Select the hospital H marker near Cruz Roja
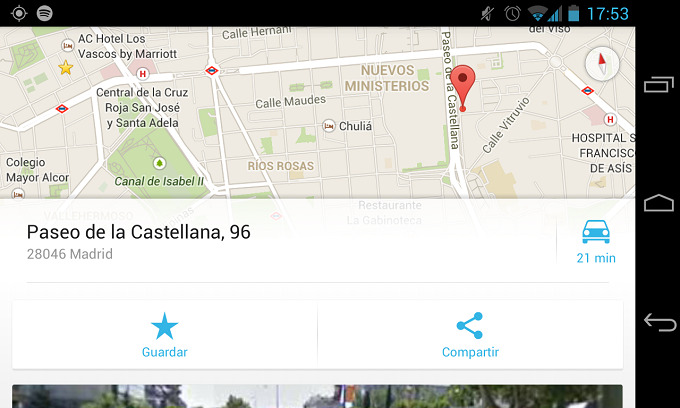Viewport: 680px width, 408px height. pyautogui.click(x=142, y=74)
